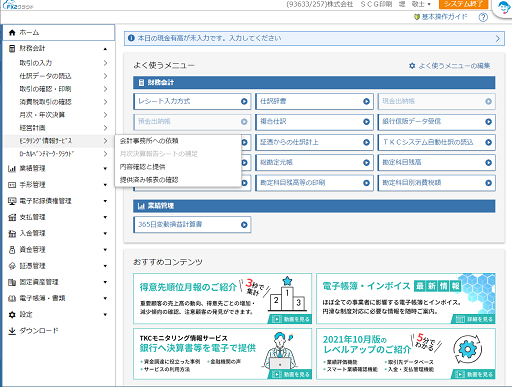Click the 手形管理 icon in sidebar
512x387 pixels.
click(x=12, y=185)
